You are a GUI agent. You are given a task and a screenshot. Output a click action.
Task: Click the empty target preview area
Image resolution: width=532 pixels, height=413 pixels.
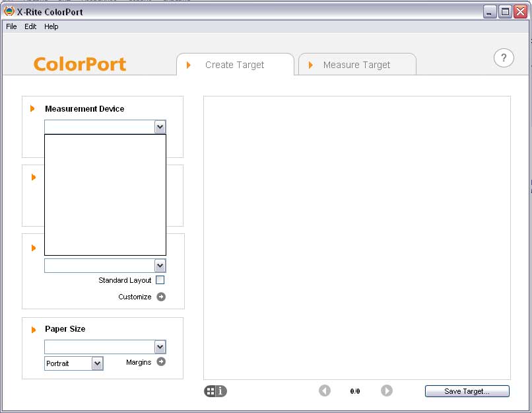(x=357, y=238)
